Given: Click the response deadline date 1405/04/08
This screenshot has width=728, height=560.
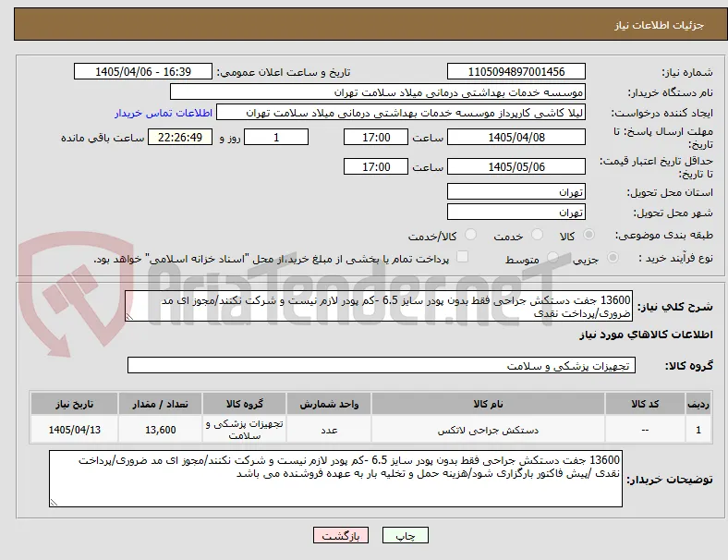Looking at the screenshot, I should click(x=516, y=137).
